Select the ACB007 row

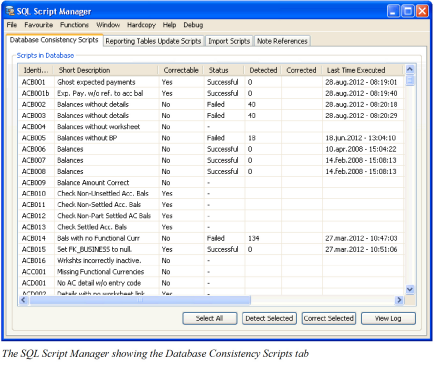point(211,160)
